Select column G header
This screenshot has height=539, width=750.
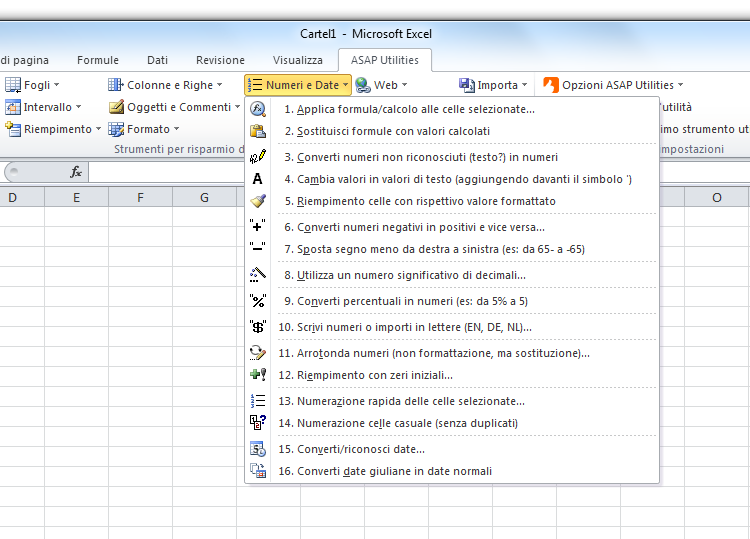(x=204, y=198)
